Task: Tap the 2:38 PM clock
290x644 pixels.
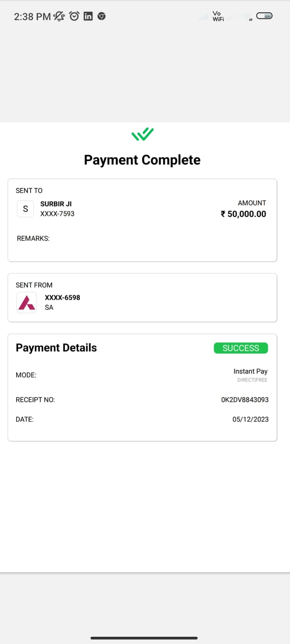Action: pyautogui.click(x=32, y=17)
